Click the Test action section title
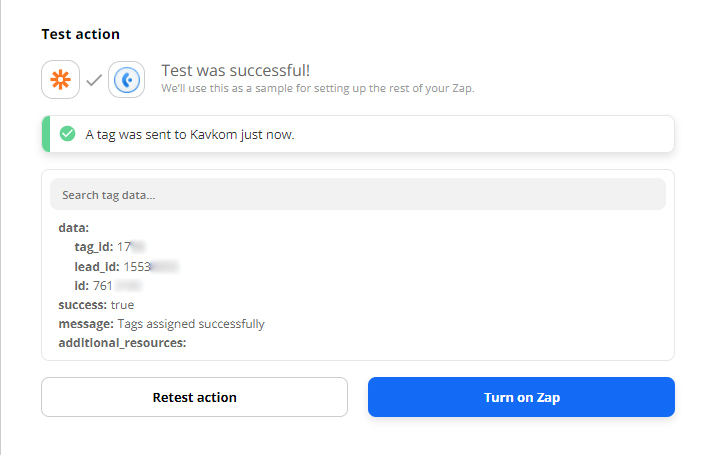Image resolution: width=715 pixels, height=455 pixels. [x=80, y=34]
